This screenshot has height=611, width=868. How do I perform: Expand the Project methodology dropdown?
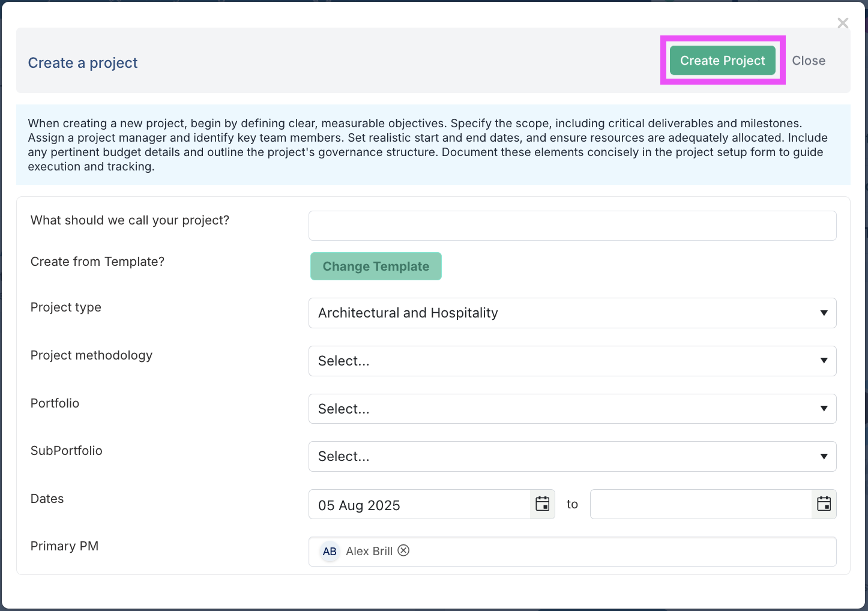click(571, 361)
